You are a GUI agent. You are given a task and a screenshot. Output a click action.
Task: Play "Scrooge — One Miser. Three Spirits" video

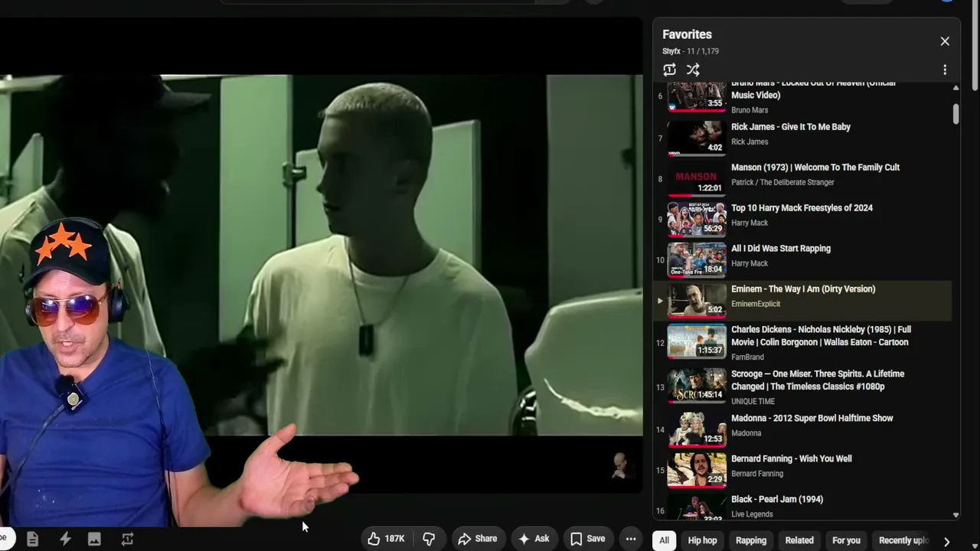tap(818, 380)
